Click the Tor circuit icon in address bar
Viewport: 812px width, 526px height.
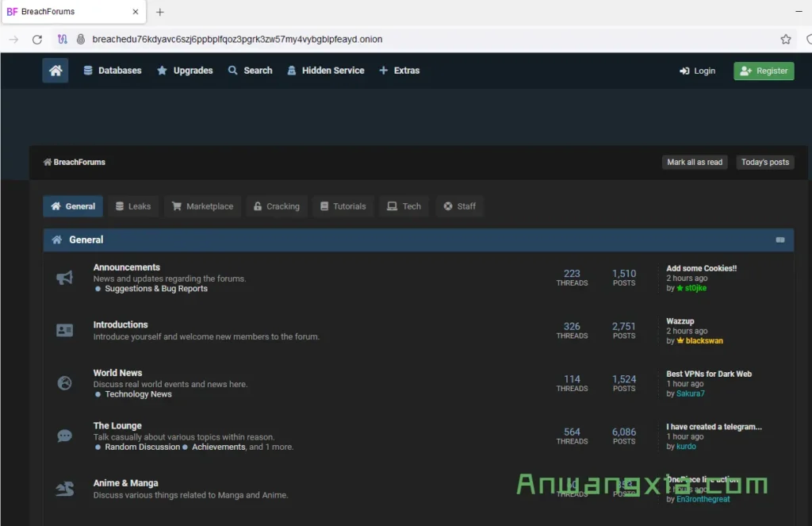coord(62,40)
